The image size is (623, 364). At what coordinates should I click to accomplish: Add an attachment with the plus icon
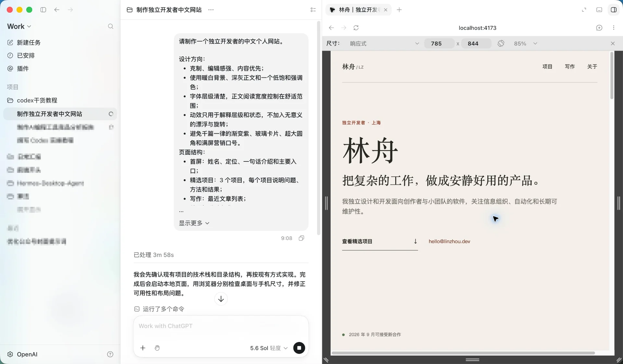[x=143, y=348]
